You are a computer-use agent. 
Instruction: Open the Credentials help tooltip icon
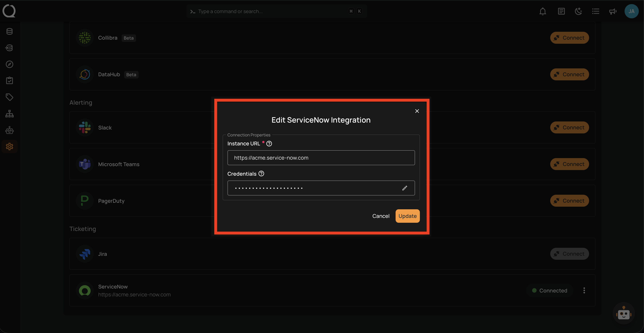pos(261,174)
